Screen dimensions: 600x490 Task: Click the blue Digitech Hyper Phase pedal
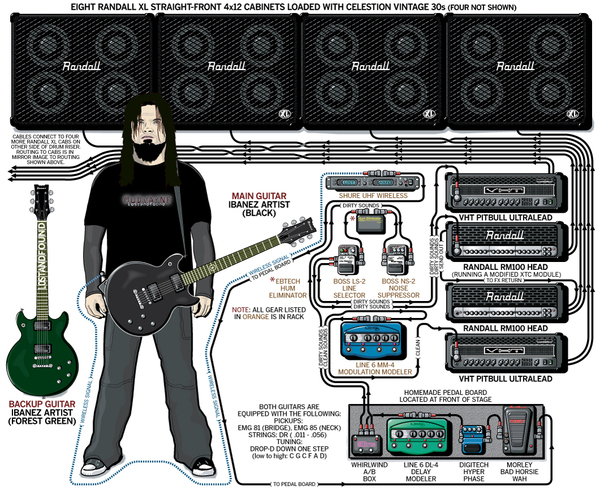(x=474, y=439)
